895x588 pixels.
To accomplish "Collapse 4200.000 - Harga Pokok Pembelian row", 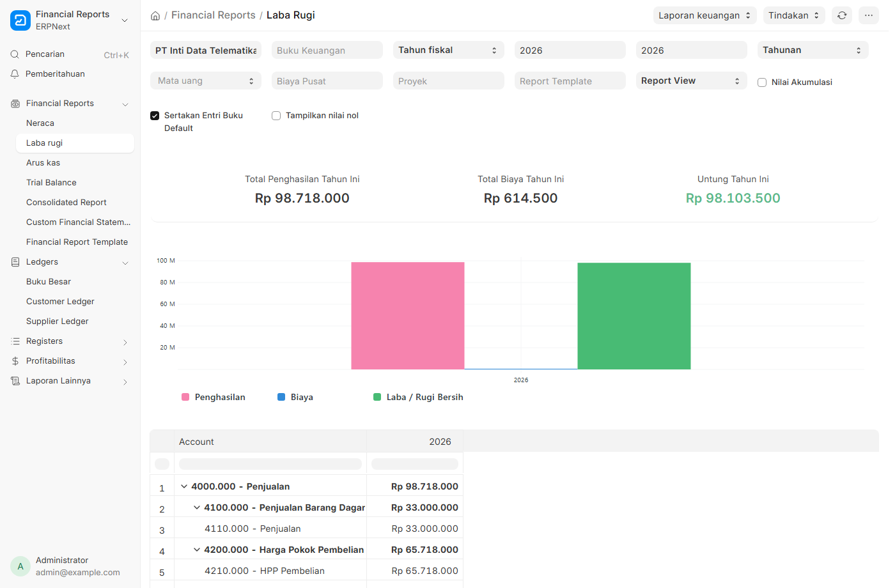I will click(x=197, y=550).
